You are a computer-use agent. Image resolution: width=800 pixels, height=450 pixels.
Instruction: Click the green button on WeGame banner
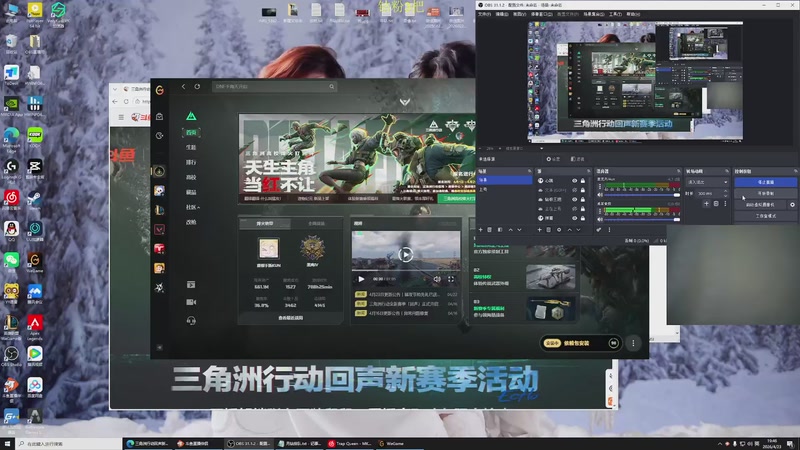point(457,198)
